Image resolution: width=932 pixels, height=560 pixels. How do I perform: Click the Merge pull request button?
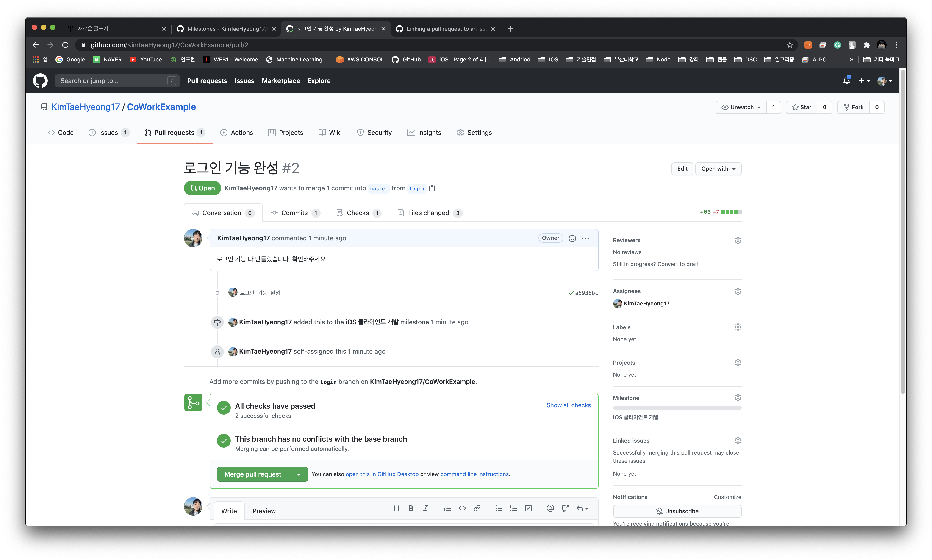click(253, 474)
